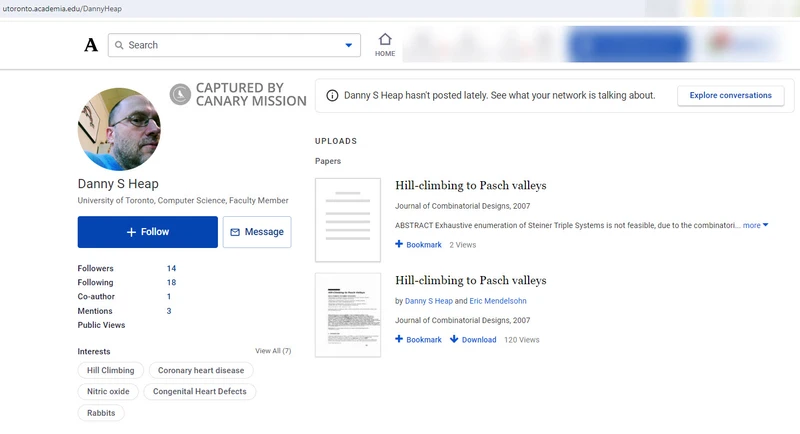Open the scanned paper preview thumbnail

point(348,315)
